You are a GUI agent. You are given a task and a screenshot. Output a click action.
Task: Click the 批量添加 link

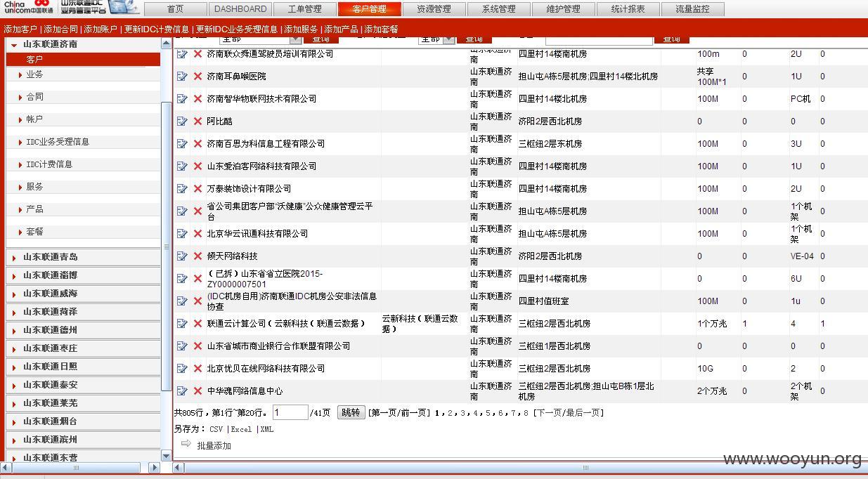coord(214,445)
